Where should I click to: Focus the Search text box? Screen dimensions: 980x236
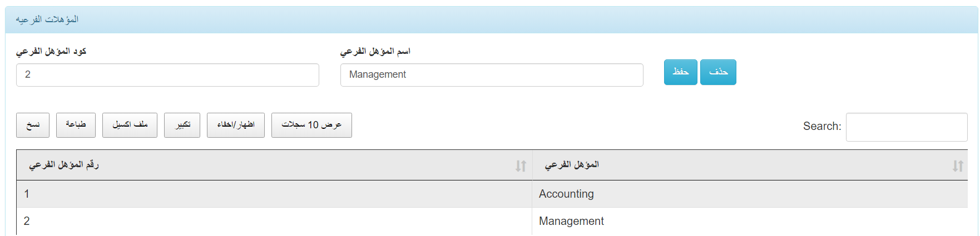[x=906, y=127]
